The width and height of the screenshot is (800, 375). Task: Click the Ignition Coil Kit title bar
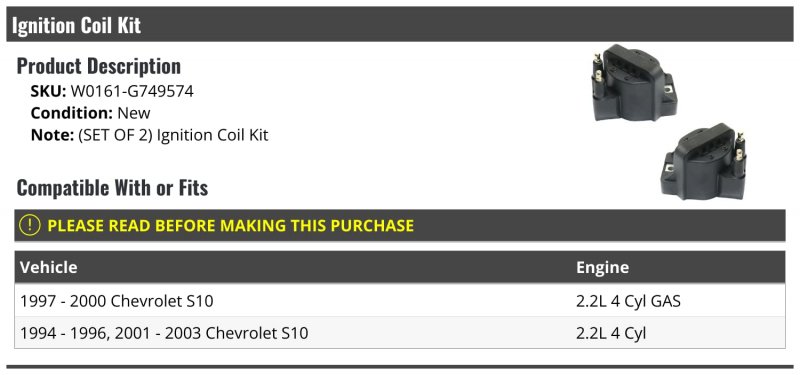[x=399, y=24]
